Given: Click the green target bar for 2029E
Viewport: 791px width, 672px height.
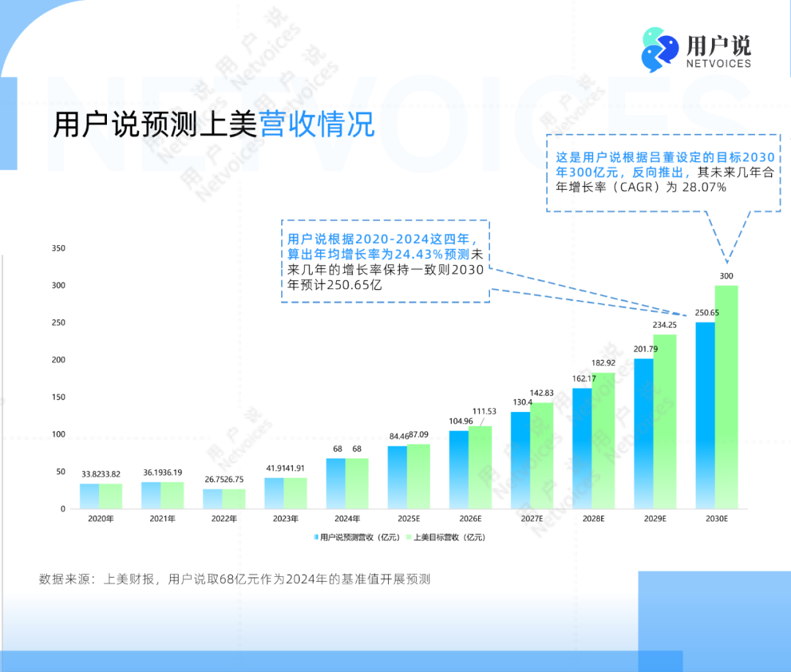Looking at the screenshot, I should (665, 422).
